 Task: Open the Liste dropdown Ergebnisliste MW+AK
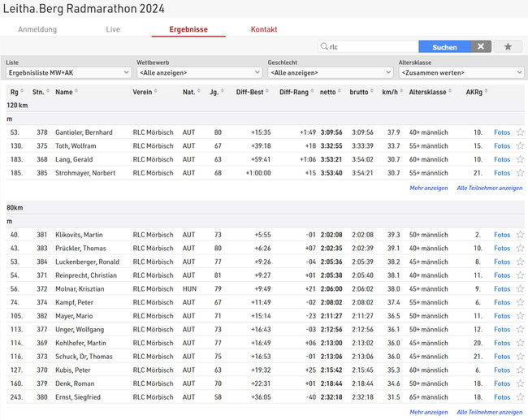tap(68, 72)
